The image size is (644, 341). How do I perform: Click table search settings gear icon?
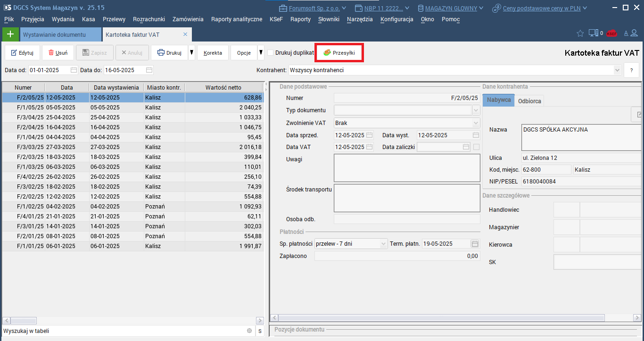[x=249, y=331]
